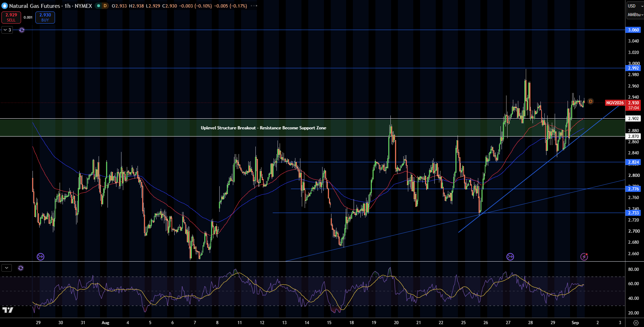
Task: Click the Aug label on time axis
Action: [x=105, y=323]
